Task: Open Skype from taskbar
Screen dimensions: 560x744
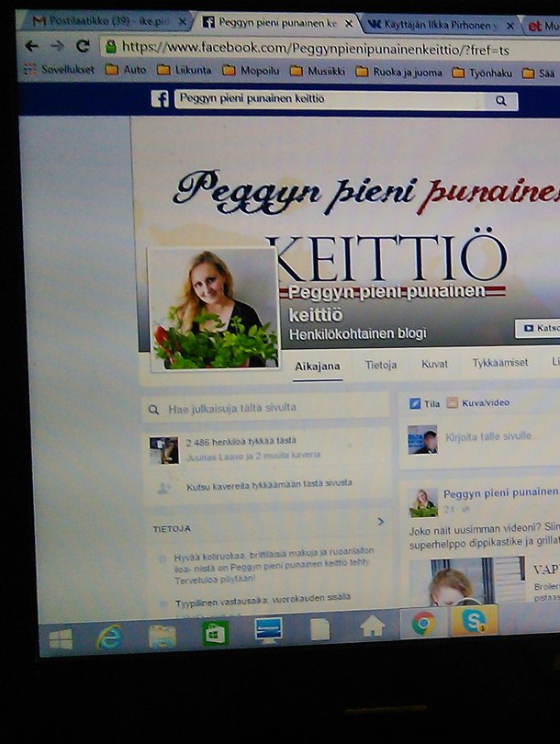Action: coord(474,620)
